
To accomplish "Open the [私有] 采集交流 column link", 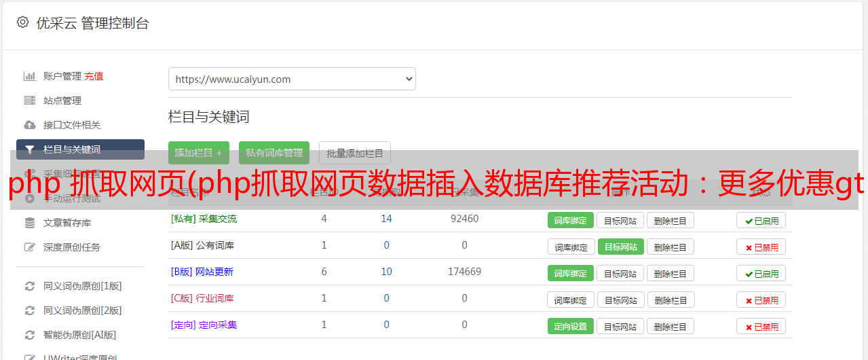I will click(204, 219).
